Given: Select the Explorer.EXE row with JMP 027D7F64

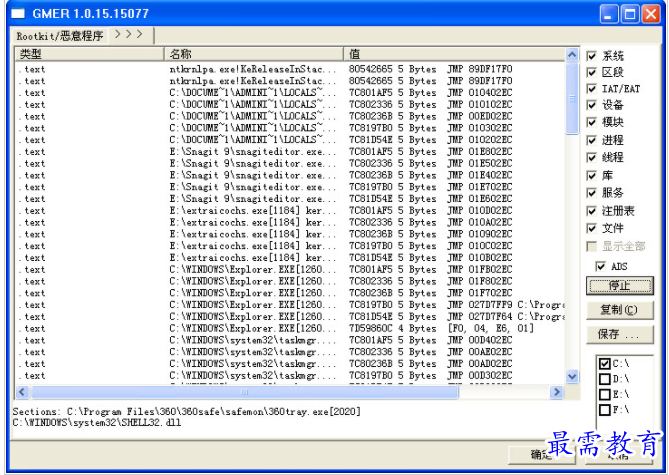Looking at the screenshot, I should tap(290, 317).
